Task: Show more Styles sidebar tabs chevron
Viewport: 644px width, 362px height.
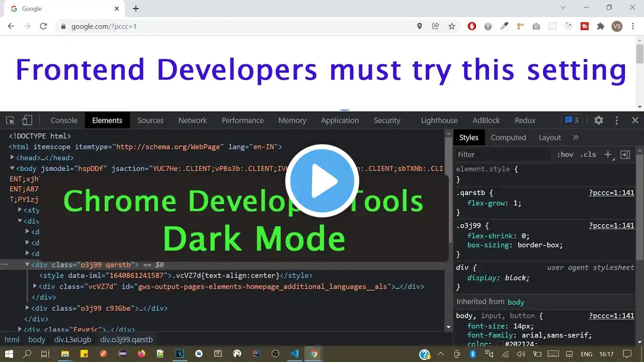Action: coord(576,137)
